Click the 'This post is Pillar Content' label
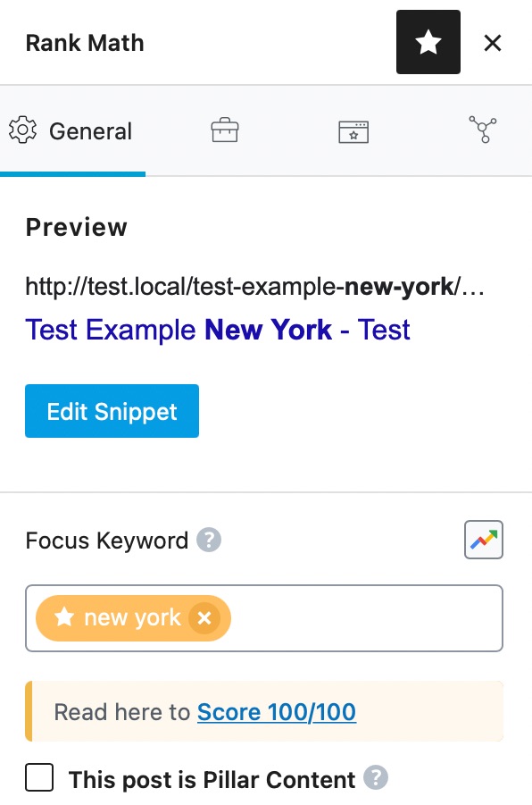532x805 pixels. (x=212, y=779)
